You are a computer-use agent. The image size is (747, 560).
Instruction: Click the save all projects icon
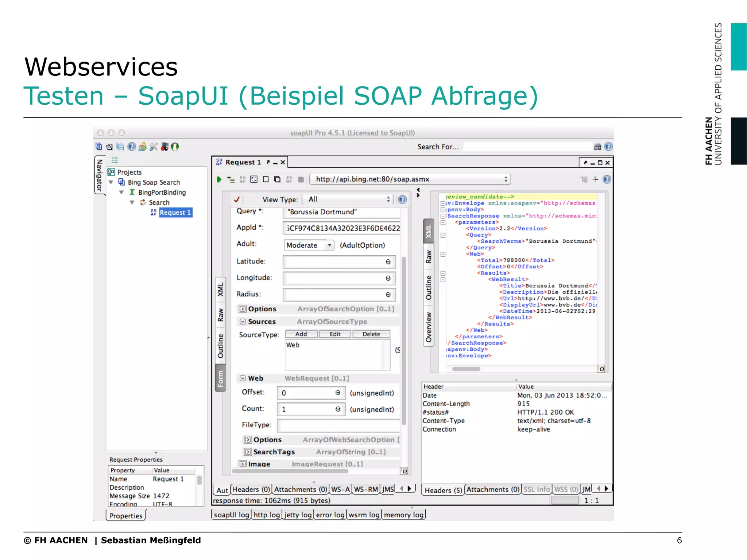120,147
